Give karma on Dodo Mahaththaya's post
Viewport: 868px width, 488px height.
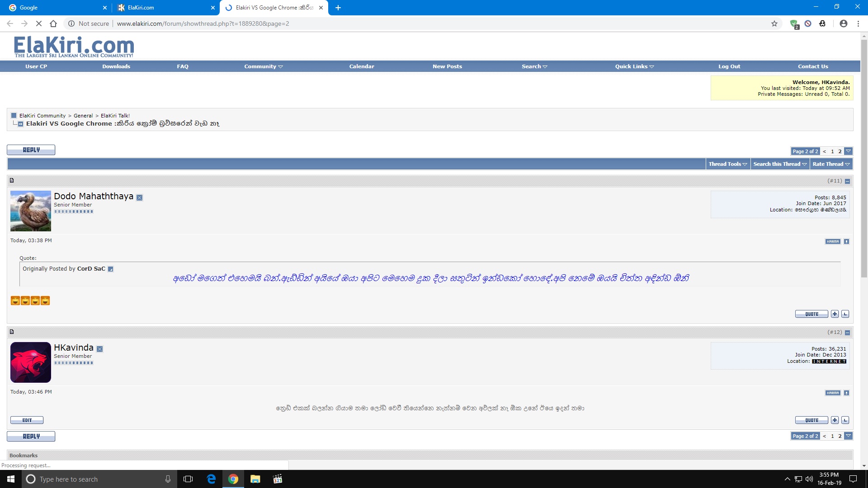833,242
